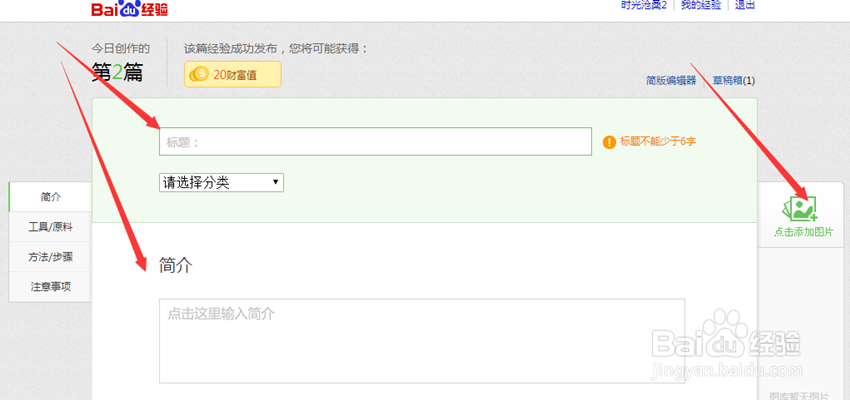This screenshot has height=400, width=850.
Task: Select the 工具/原料 sidebar tab
Action: coord(50,227)
